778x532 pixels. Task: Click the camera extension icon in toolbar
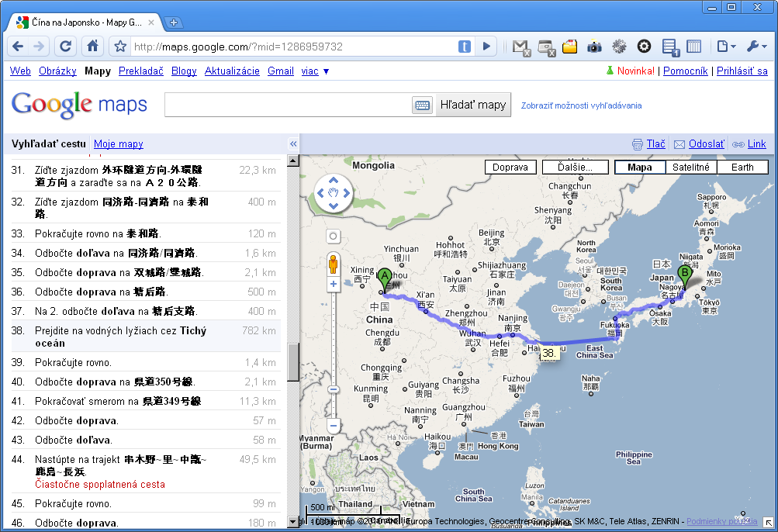(x=594, y=47)
